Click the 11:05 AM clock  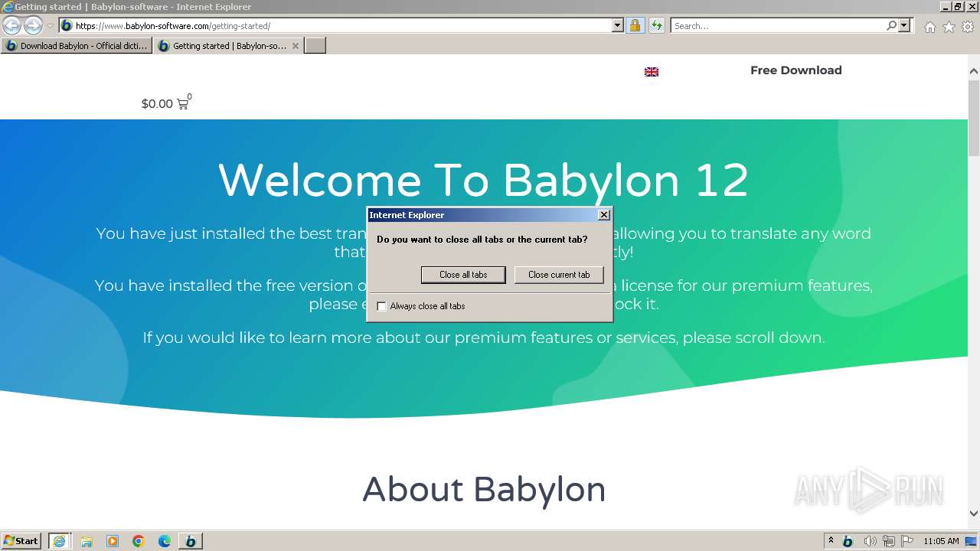[941, 541]
